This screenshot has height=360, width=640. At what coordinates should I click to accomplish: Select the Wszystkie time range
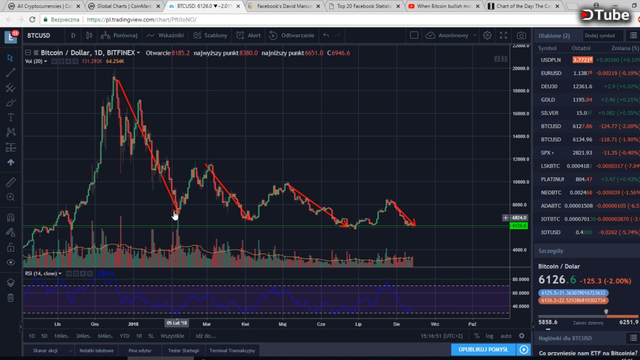[172, 336]
